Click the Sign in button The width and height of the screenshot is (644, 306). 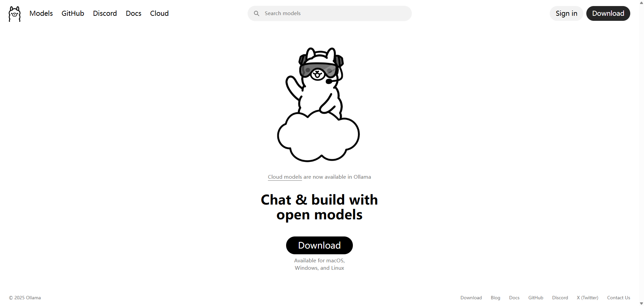click(x=567, y=13)
